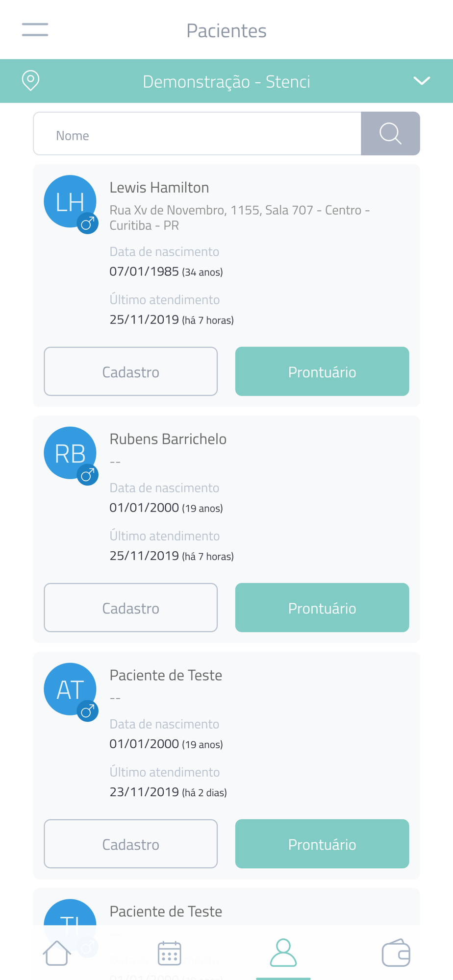Viewport: 453px width, 980px height.
Task: Click the magnifier search button
Action: tap(390, 133)
